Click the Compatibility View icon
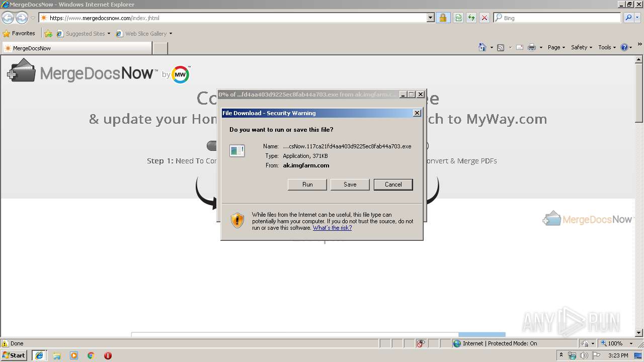644x362 pixels. pyautogui.click(x=458, y=18)
